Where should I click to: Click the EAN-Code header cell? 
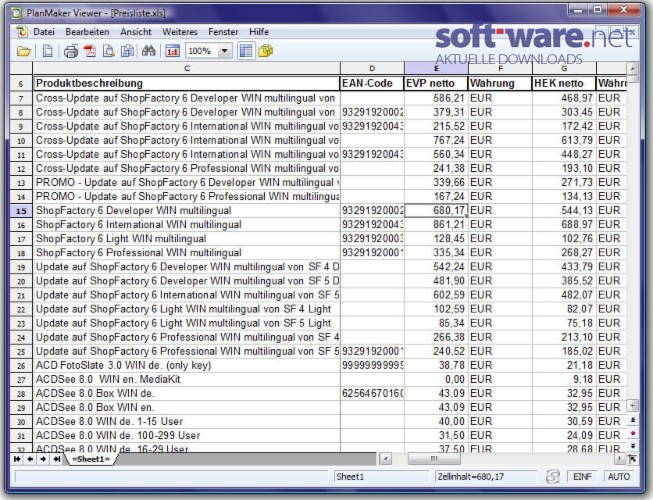[372, 83]
